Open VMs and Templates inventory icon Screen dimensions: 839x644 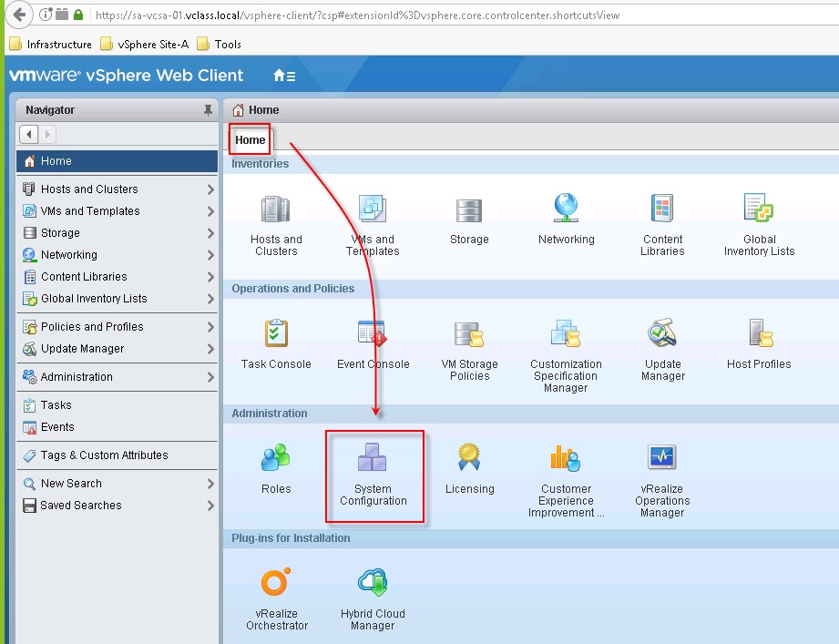373,210
